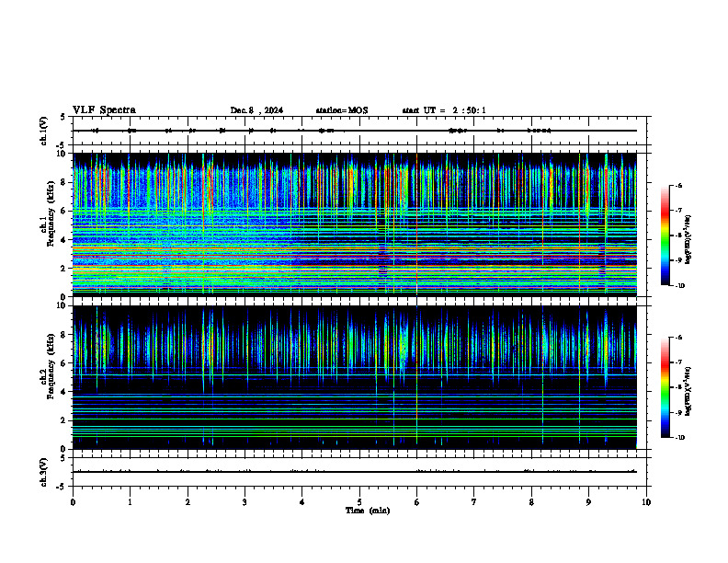This screenshot has height=563, width=728.
Task: Click the 3 tick on the Time axis
Action: [x=245, y=502]
